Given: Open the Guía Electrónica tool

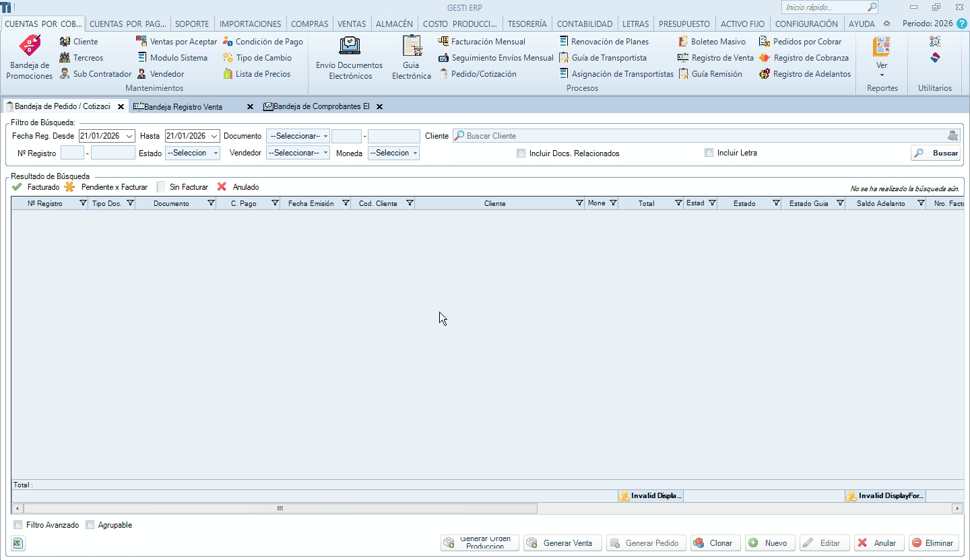Looking at the screenshot, I should pos(412,46).
